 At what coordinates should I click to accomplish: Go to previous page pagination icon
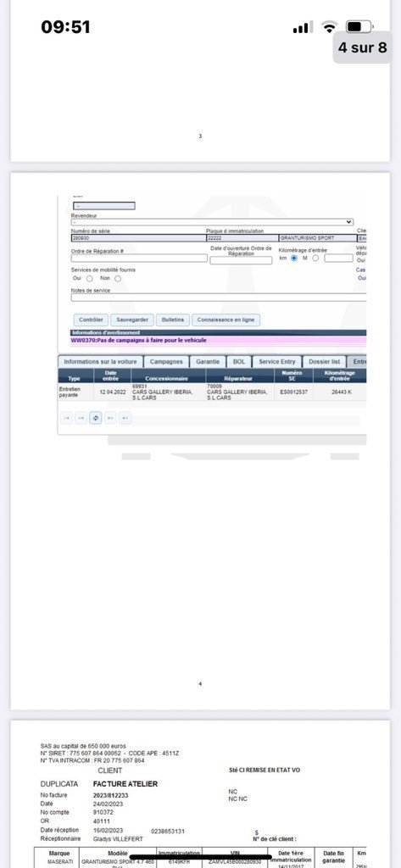81,419
